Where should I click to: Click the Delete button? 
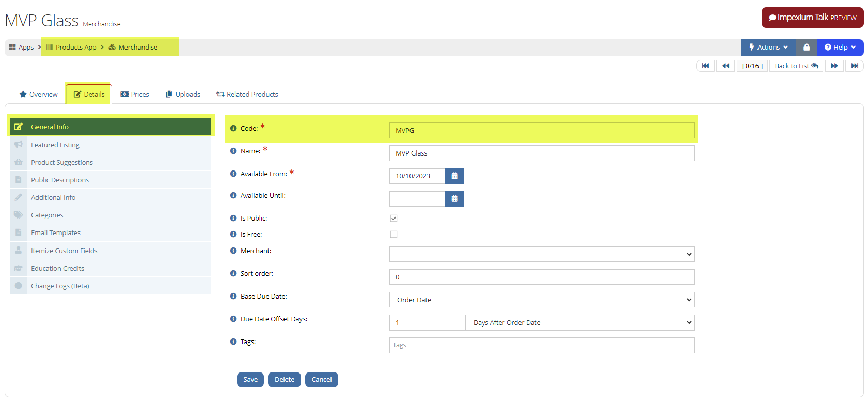(x=285, y=380)
